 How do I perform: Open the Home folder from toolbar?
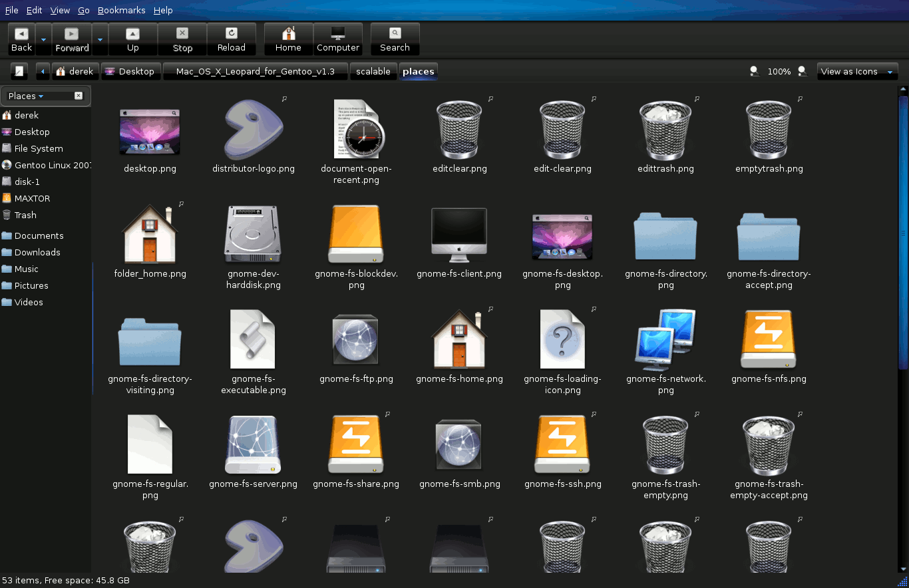coord(288,39)
